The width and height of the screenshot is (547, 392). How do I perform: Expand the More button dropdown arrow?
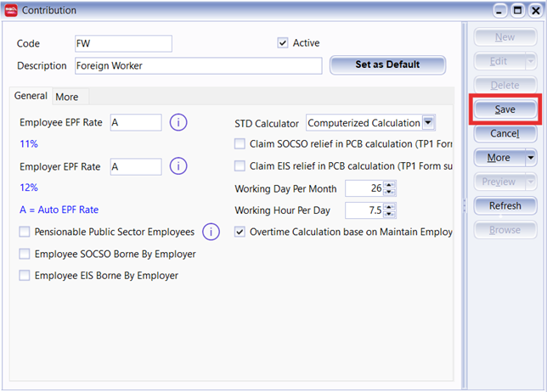click(x=531, y=158)
